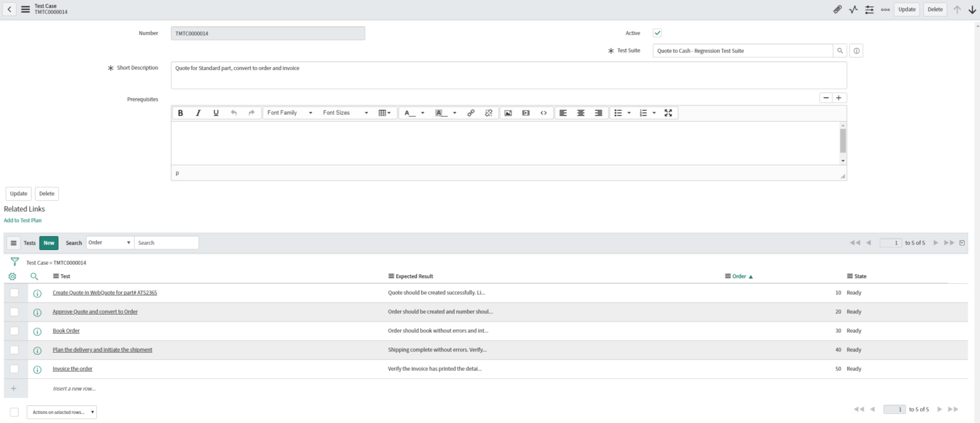
Task: Open the background color swatch in the editor
Action: click(440, 113)
